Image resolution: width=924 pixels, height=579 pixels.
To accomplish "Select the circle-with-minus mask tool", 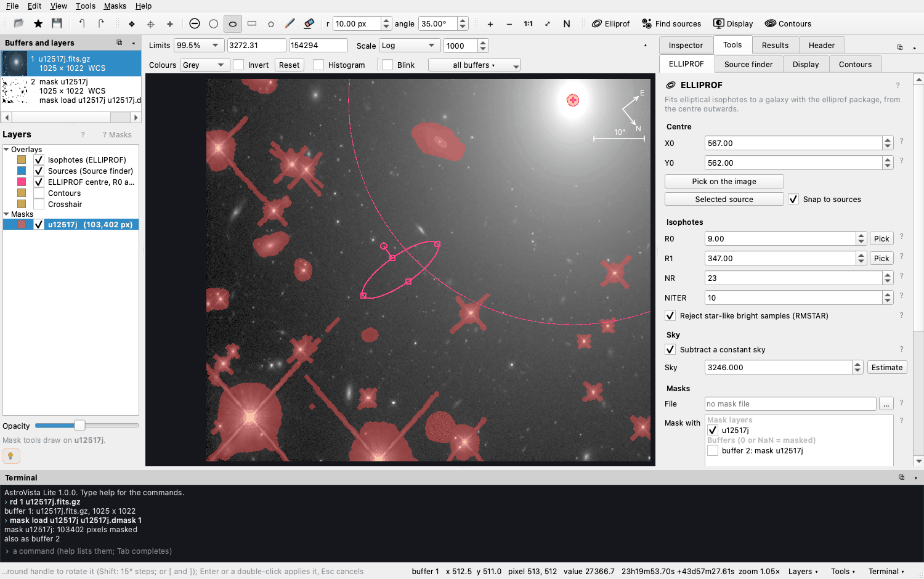I will coord(195,23).
